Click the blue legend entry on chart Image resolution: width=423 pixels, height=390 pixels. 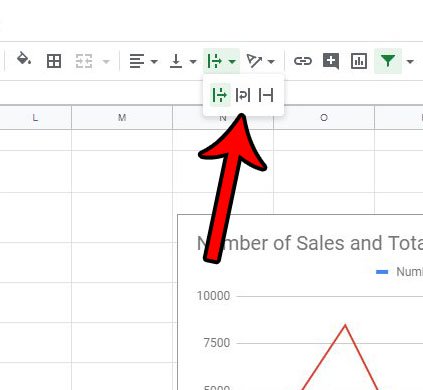(399, 272)
